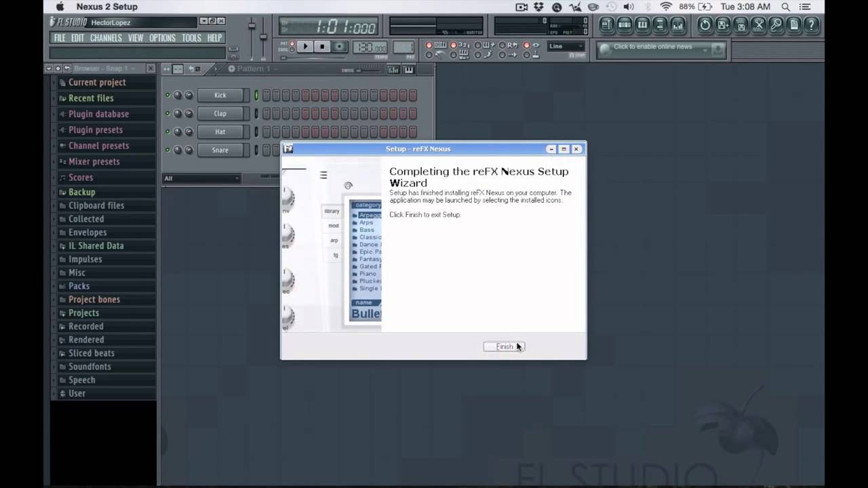Click the one-click recording microphone icon
The width and height of the screenshot is (868, 488).
click(776, 25)
